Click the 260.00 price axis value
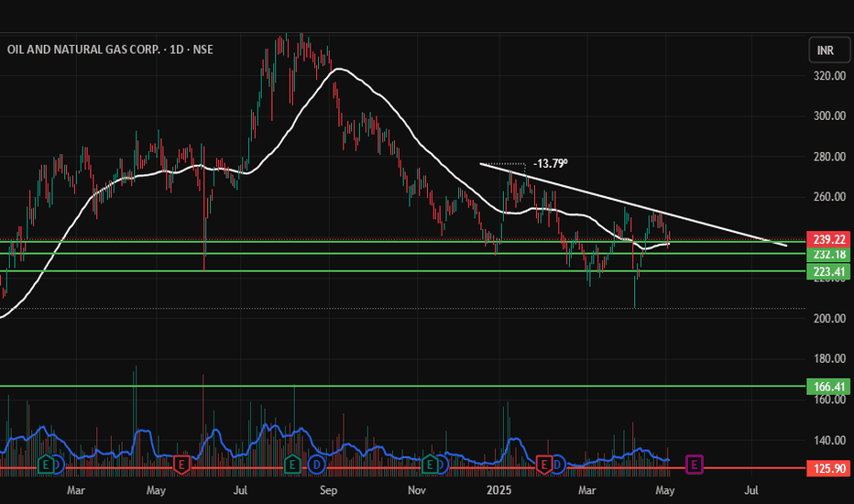Image resolution: width=854 pixels, height=504 pixels. (829, 197)
